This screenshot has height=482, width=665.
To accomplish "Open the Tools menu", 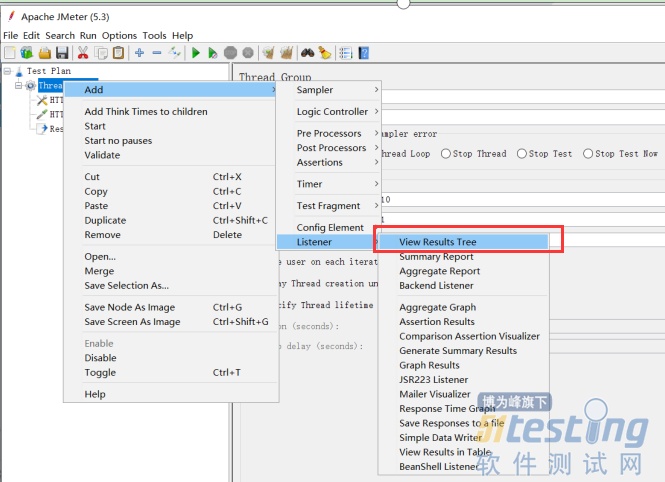I will (x=154, y=36).
